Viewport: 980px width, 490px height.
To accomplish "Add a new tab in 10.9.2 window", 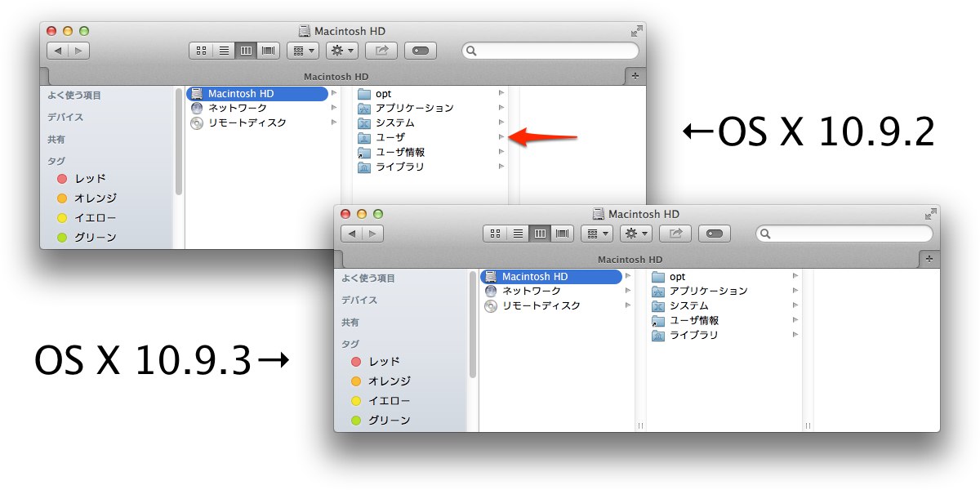I will pyautogui.click(x=635, y=75).
